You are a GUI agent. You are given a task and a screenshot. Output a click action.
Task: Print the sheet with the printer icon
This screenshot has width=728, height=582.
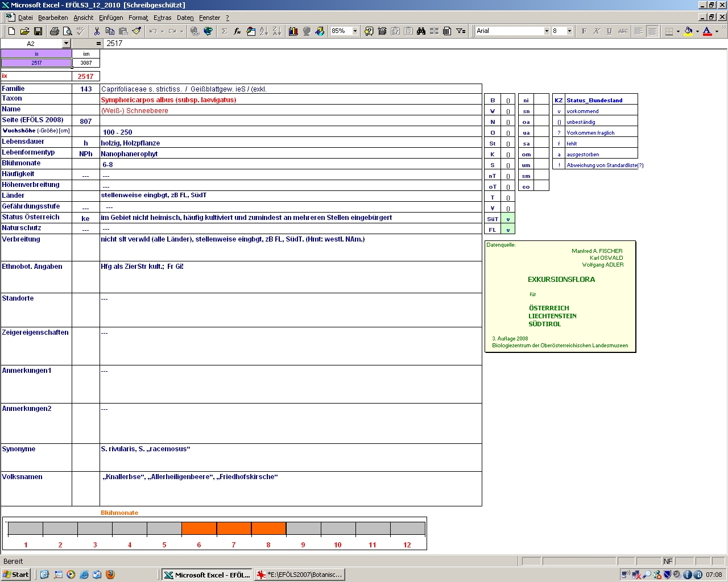click(x=54, y=31)
